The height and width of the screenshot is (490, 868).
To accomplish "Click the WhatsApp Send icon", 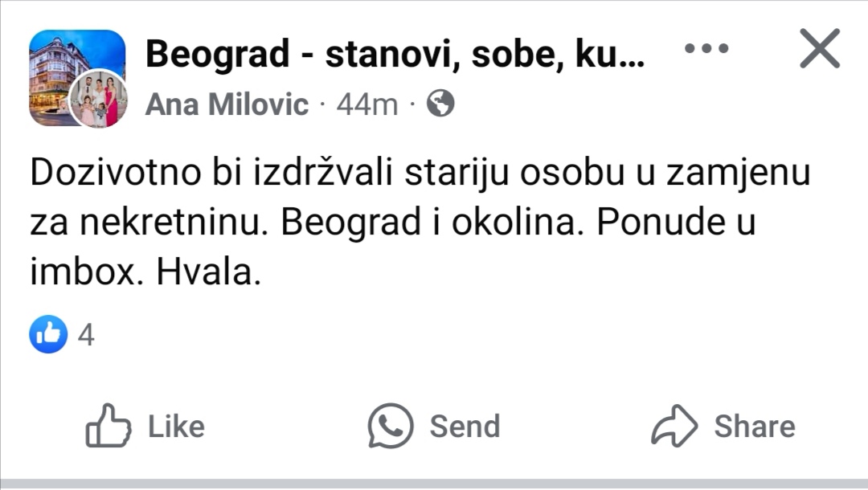I will (391, 426).
